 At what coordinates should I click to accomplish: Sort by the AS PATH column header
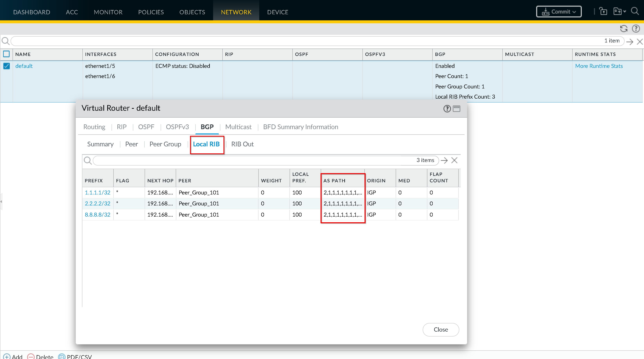click(x=334, y=181)
